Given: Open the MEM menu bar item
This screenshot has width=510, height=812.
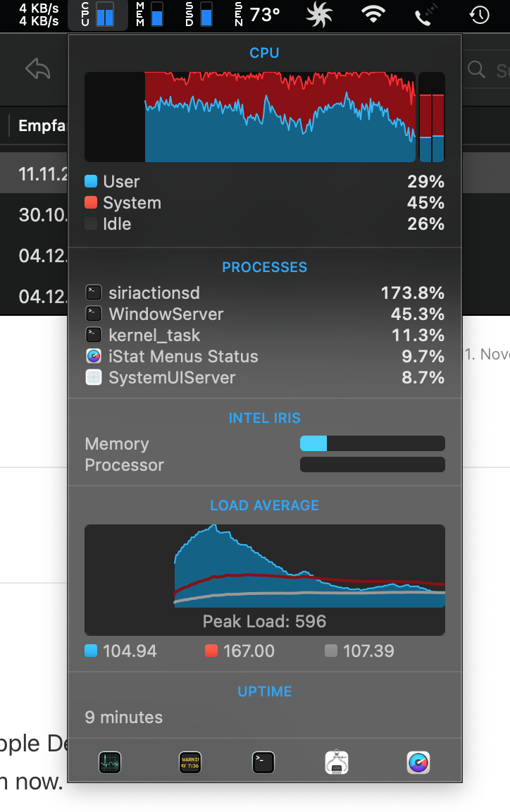Looking at the screenshot, I should click(x=149, y=15).
